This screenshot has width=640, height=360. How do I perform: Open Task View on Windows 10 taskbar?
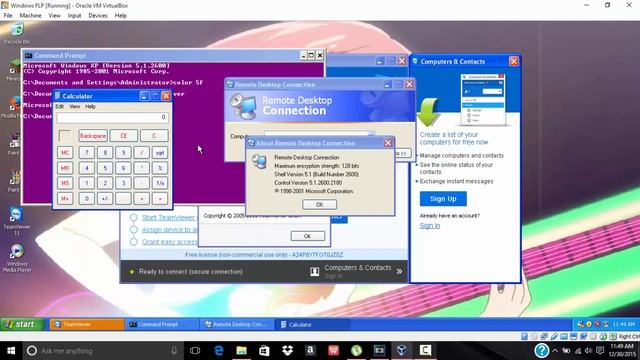195,350
